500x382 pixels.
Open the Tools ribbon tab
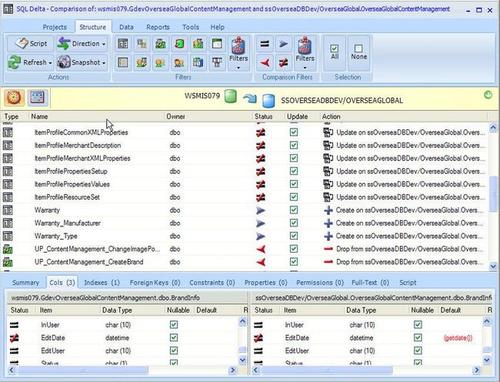(x=191, y=27)
